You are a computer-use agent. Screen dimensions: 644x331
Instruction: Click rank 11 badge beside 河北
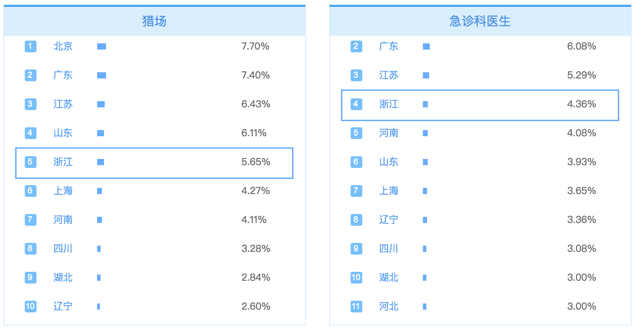pos(356,306)
